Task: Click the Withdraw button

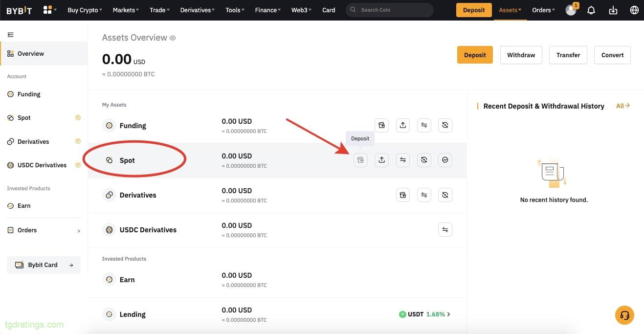Action: [521, 55]
